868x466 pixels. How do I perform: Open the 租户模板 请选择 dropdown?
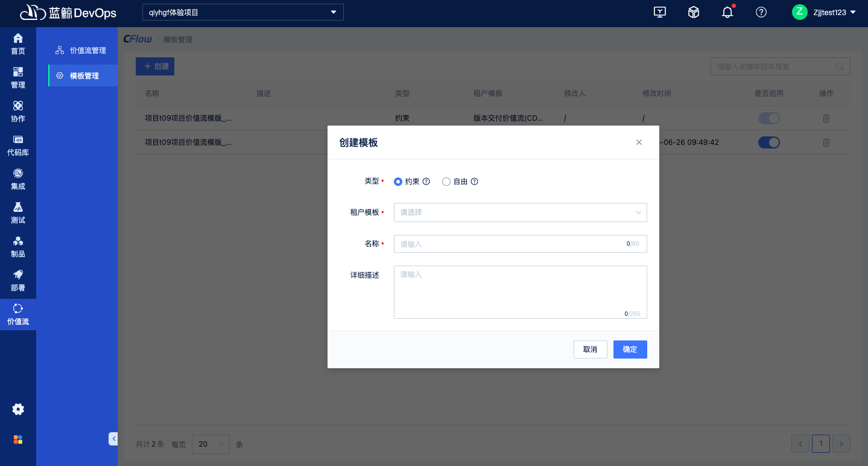click(x=520, y=212)
